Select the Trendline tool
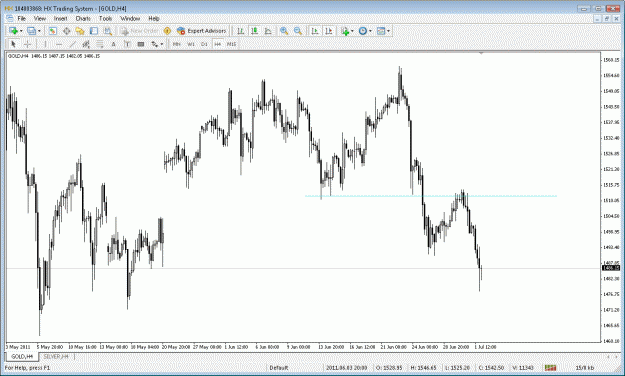625x376 pixels. coord(72,44)
